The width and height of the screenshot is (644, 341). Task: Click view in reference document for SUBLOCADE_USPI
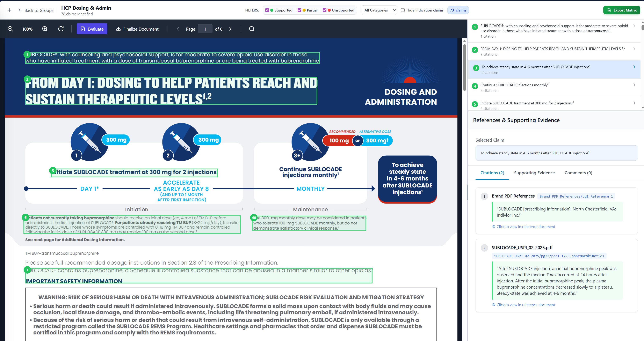click(526, 305)
